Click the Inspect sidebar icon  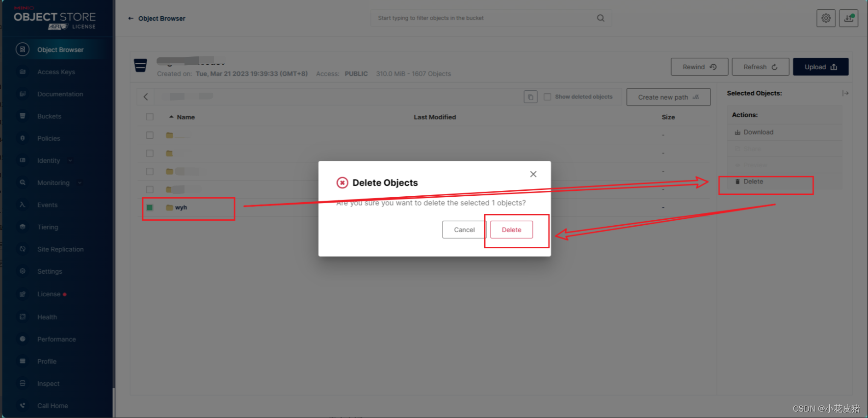23,383
